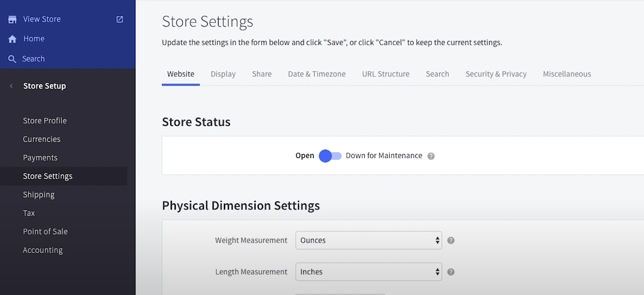Open Point of Sale in the sidebar
This screenshot has width=644, height=295.
[45, 232]
